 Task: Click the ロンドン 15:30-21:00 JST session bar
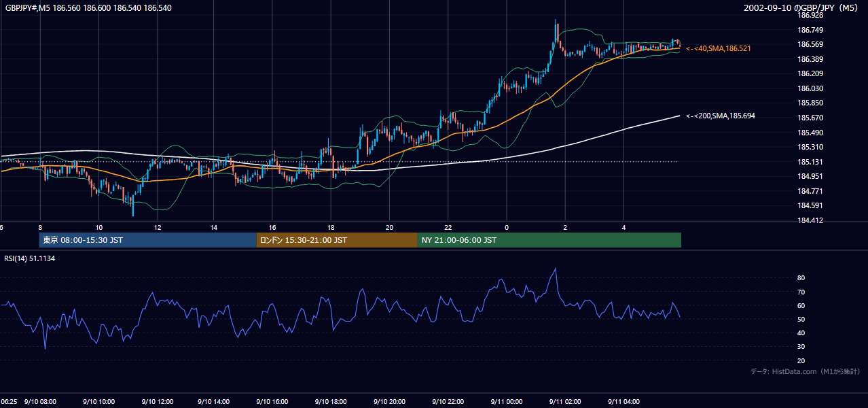(337, 240)
